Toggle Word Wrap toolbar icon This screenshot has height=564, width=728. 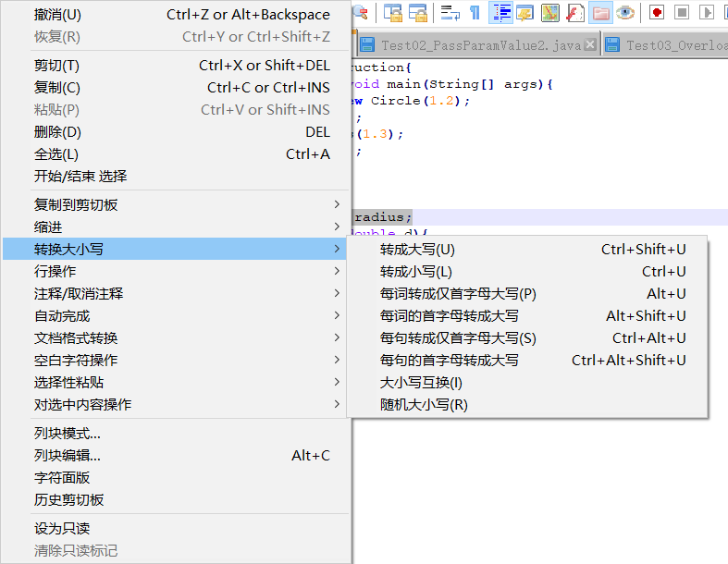pos(450,13)
